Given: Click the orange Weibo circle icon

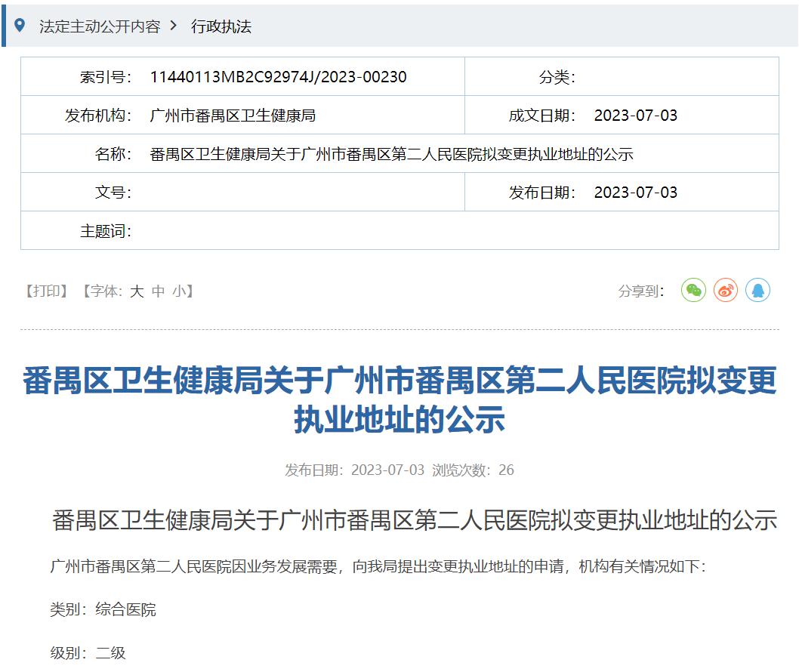Looking at the screenshot, I should [725, 289].
